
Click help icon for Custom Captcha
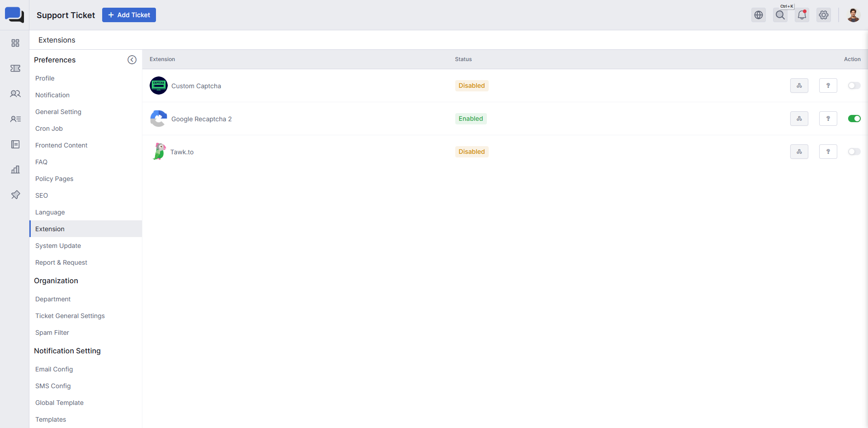(828, 86)
